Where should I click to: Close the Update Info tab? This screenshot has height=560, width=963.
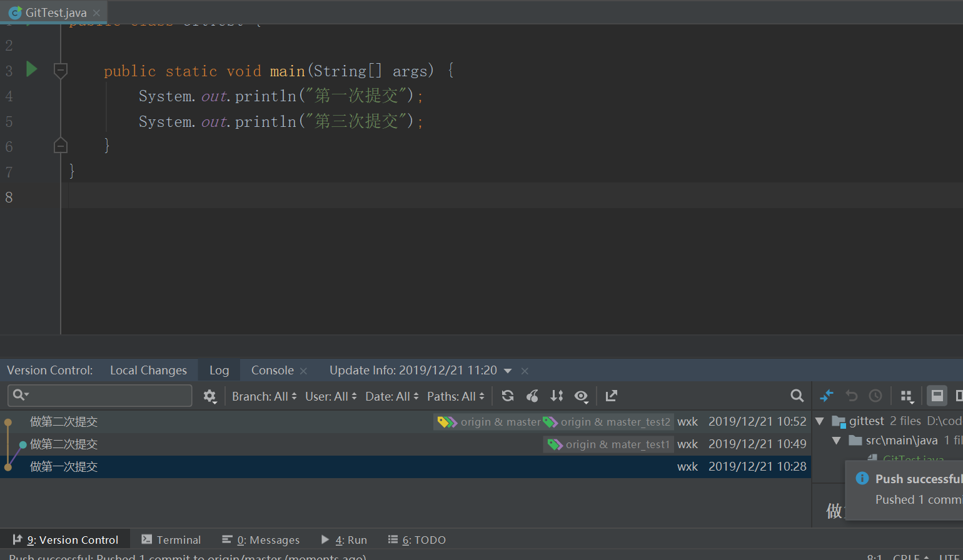[x=525, y=371]
